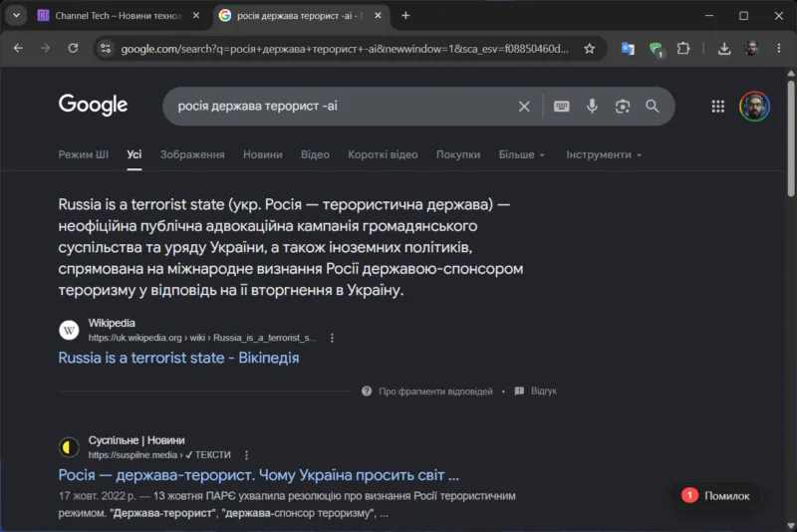Open more options for the Wikipedia result
Image resolution: width=797 pixels, height=532 pixels.
coord(332,338)
